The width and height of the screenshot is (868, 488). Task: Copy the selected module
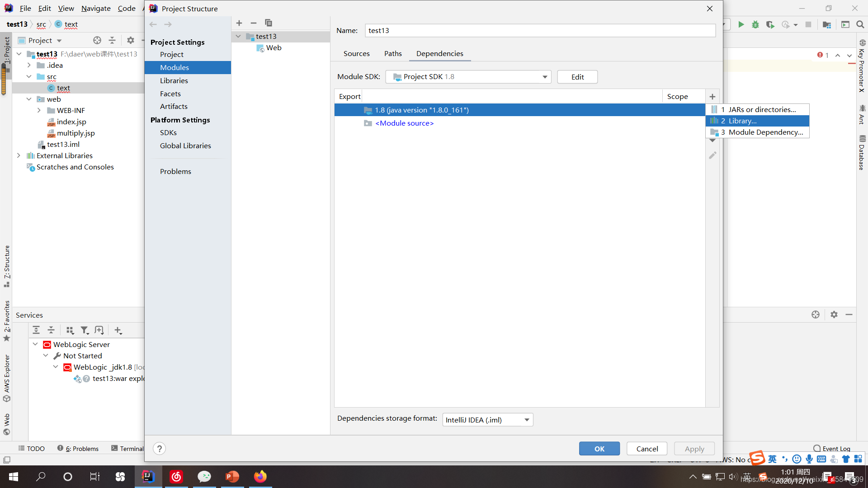[x=269, y=23]
